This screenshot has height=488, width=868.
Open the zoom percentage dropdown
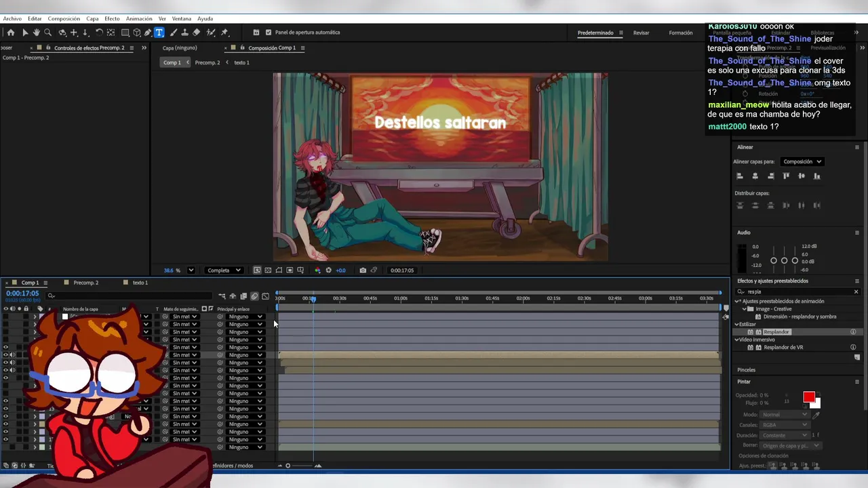tap(191, 270)
